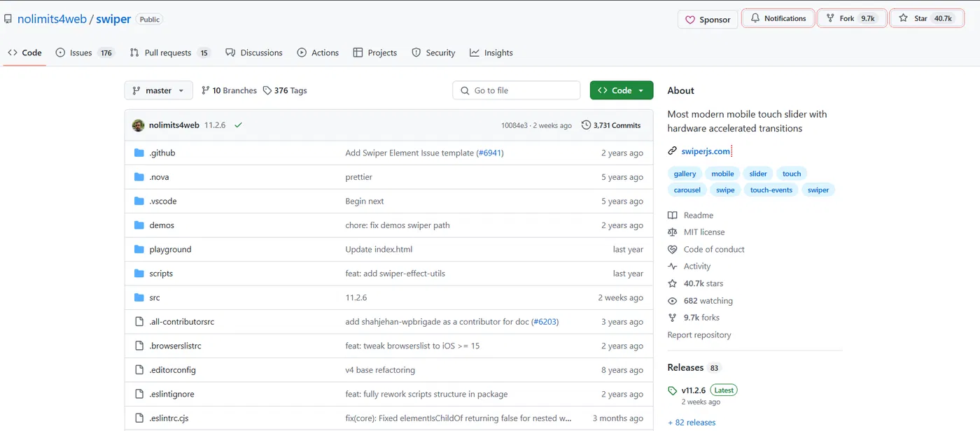Click the src folder icon
Screen dimensions: 980x431
[x=139, y=298]
